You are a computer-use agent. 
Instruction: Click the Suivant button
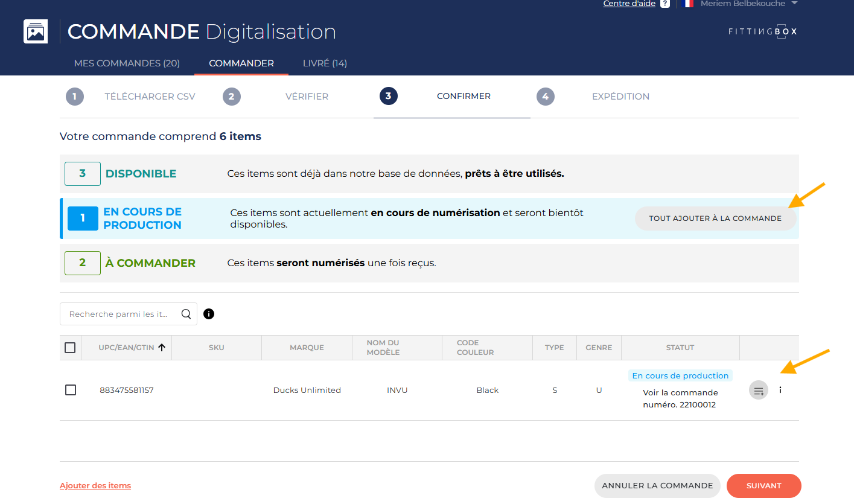click(763, 486)
